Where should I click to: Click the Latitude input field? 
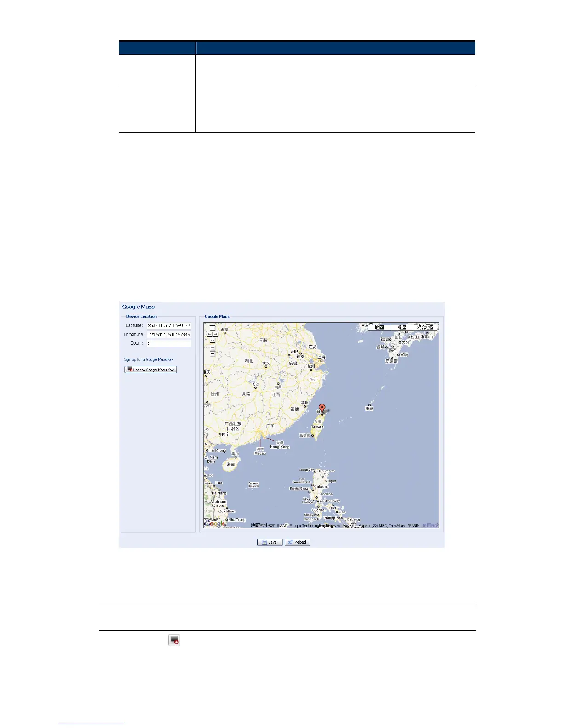click(x=169, y=325)
